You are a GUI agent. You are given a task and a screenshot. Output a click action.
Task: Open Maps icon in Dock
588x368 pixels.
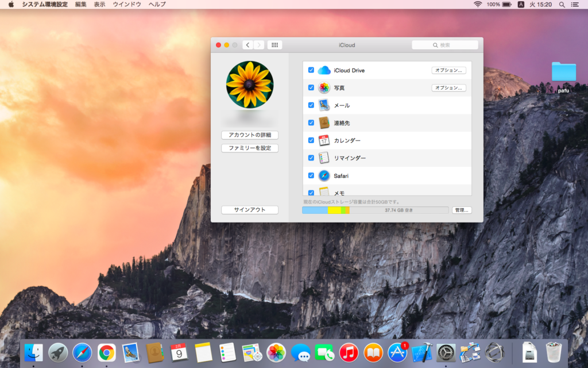click(x=252, y=352)
